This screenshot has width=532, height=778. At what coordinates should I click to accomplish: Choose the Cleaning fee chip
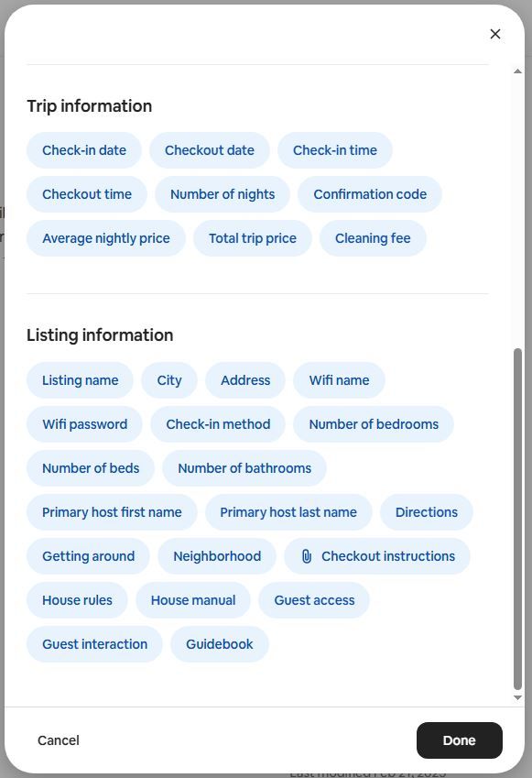pos(373,238)
